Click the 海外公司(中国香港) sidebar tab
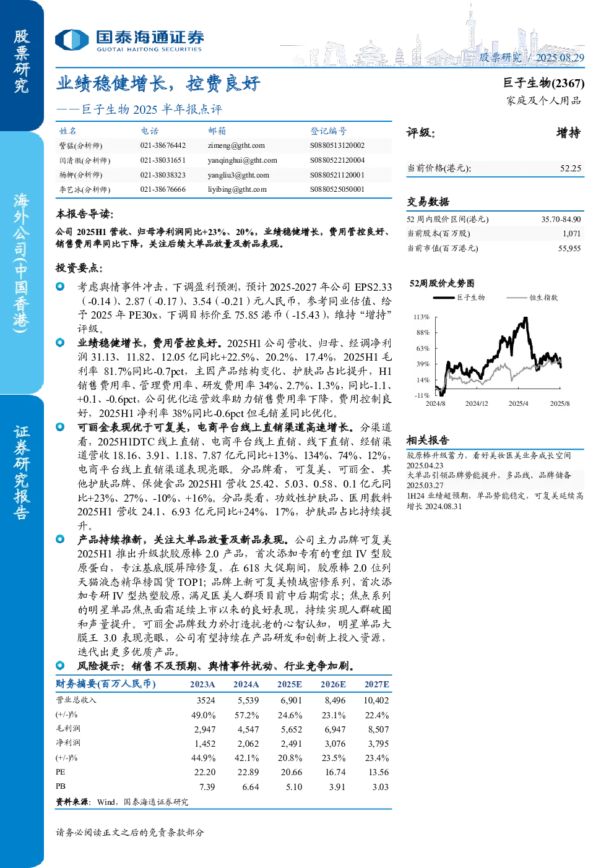 [22, 262]
